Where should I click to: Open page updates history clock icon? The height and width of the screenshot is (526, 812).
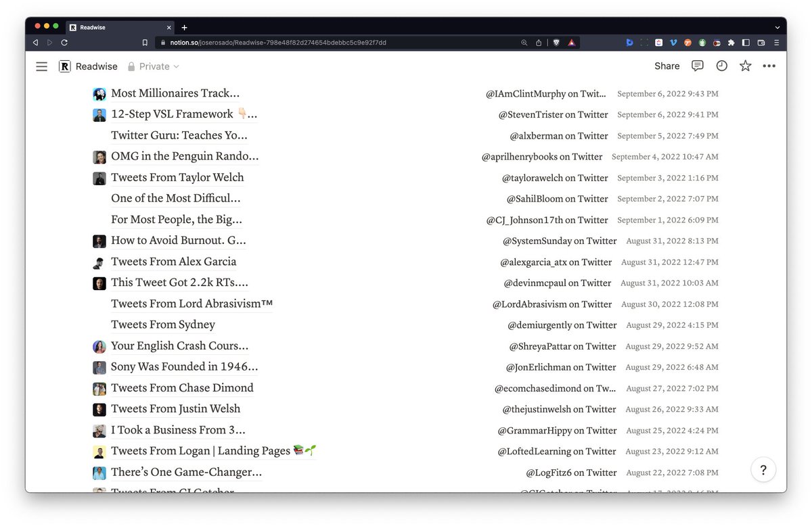coord(722,66)
